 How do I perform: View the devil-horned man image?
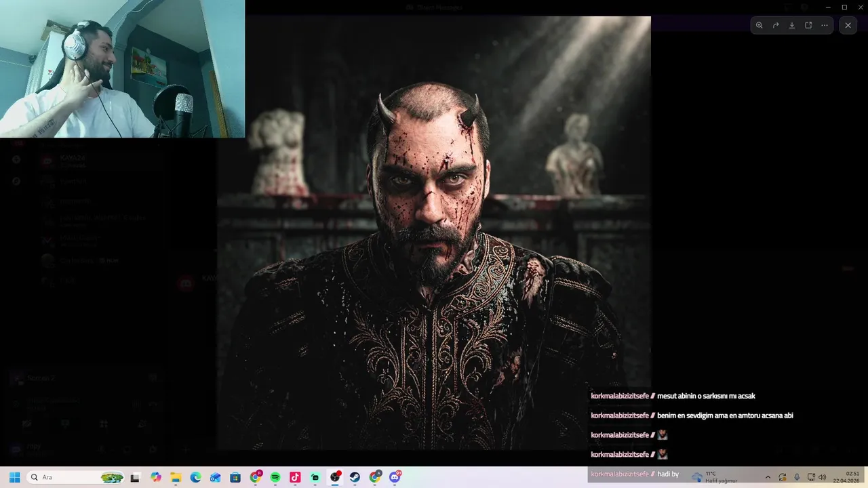[434, 233]
